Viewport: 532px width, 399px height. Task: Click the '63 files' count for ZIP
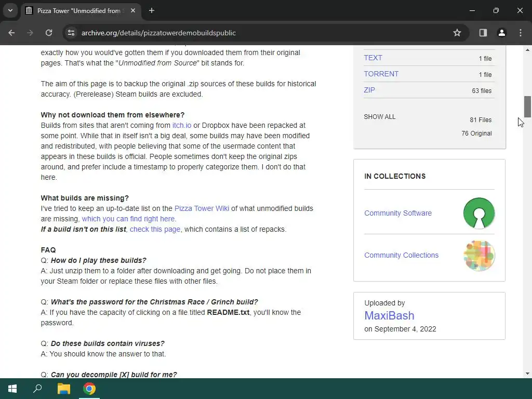[482, 90]
